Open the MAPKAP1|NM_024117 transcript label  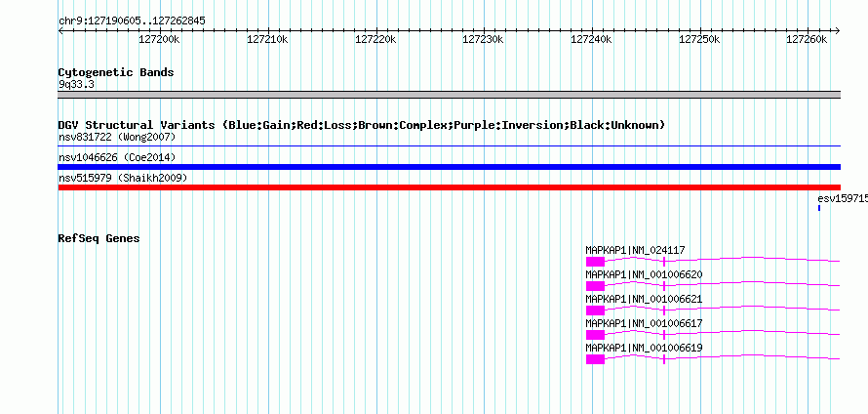point(635,251)
